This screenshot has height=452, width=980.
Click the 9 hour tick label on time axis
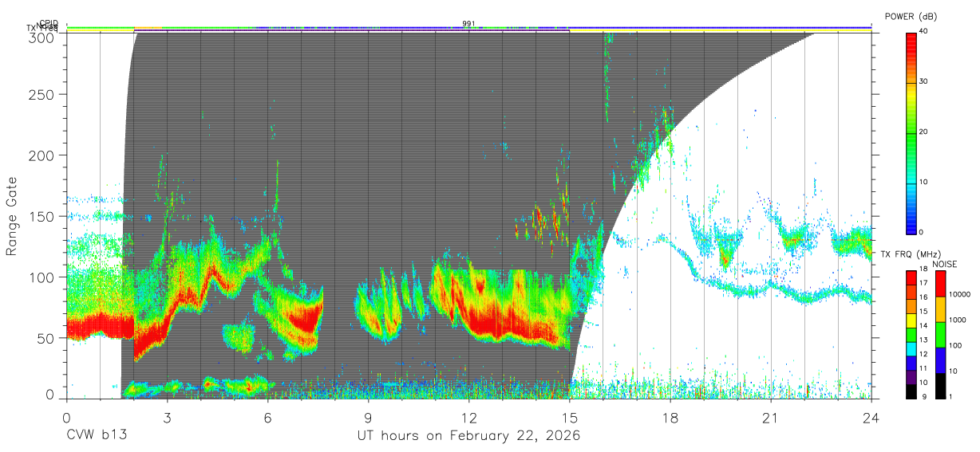368,418
